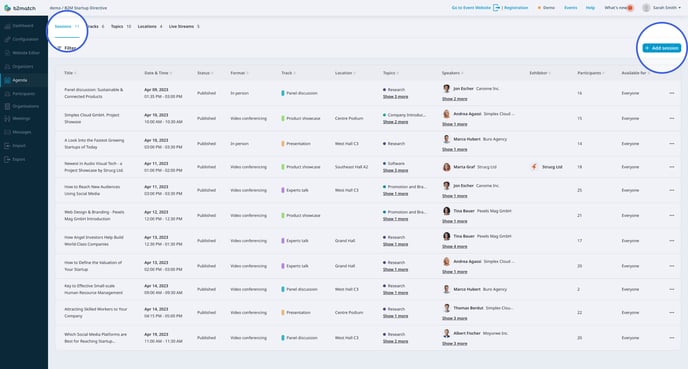Expand more topics in Newest in Audio Visual Tech row
The image size is (688, 369).
(x=395, y=170)
